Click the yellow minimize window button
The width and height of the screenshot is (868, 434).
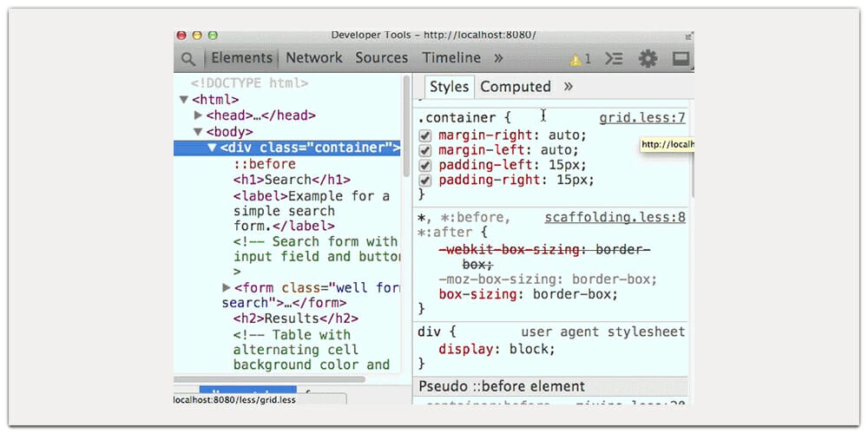click(196, 36)
